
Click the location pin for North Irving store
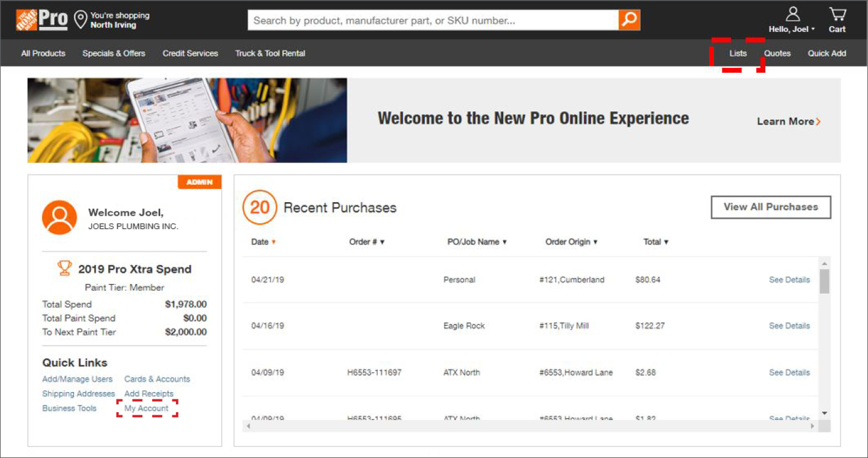[x=80, y=19]
